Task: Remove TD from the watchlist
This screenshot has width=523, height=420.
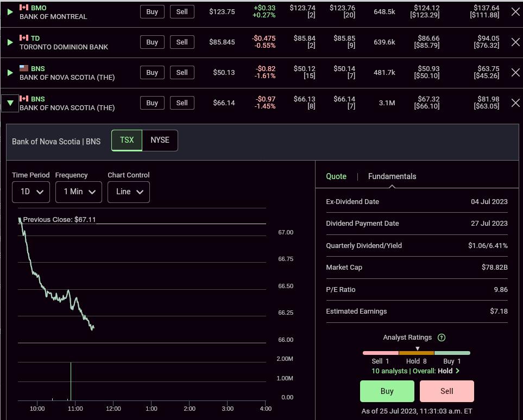Action: pos(515,42)
